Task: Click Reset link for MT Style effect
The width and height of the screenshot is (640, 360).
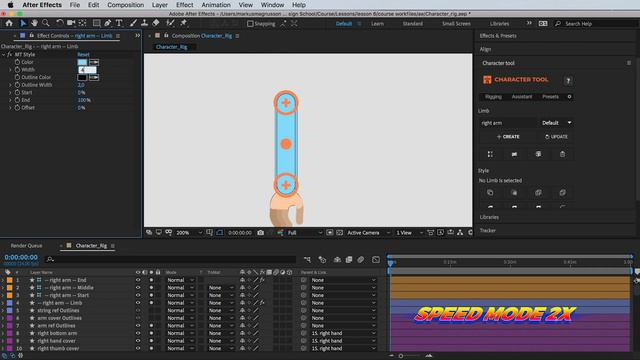Action: (83, 54)
